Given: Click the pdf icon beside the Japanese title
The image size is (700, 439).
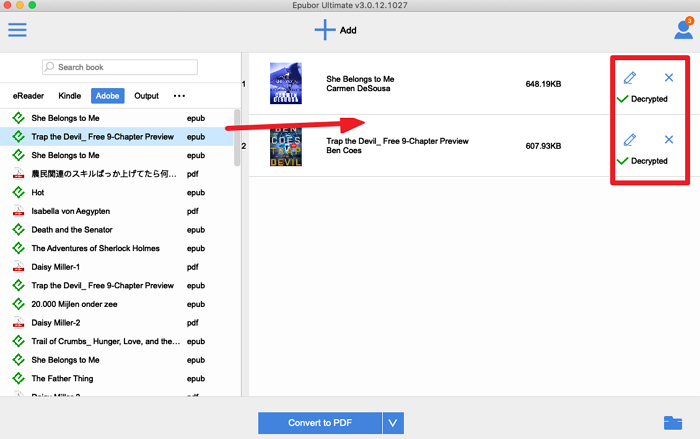Looking at the screenshot, I should (18, 174).
